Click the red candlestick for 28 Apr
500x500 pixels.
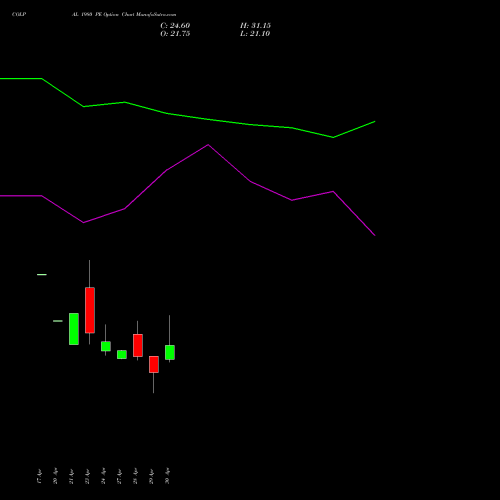pos(138,345)
